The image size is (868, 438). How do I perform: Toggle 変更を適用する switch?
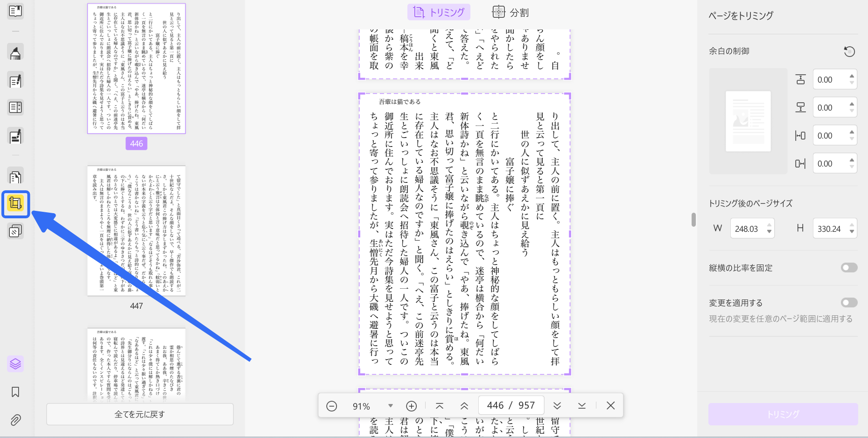pyautogui.click(x=849, y=303)
